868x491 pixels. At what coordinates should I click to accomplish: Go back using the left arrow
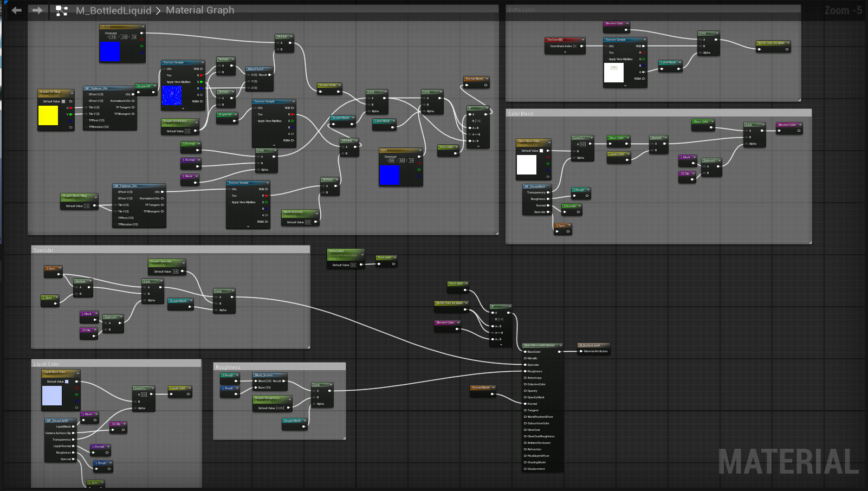point(16,10)
